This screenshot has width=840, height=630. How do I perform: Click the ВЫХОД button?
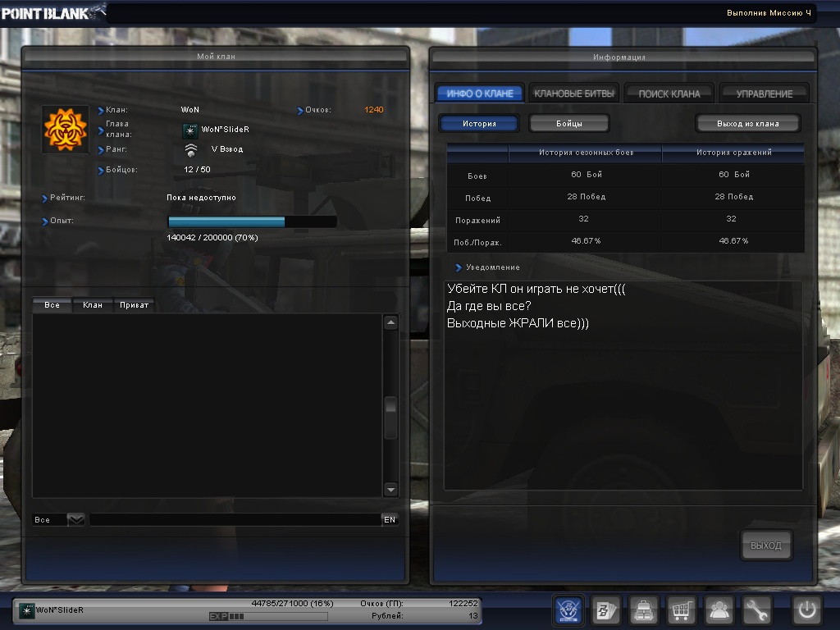(766, 546)
